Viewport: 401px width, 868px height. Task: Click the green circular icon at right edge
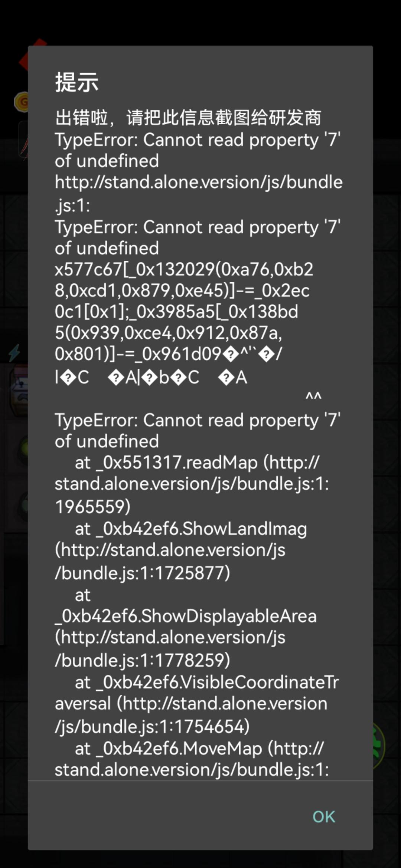[x=379, y=746]
